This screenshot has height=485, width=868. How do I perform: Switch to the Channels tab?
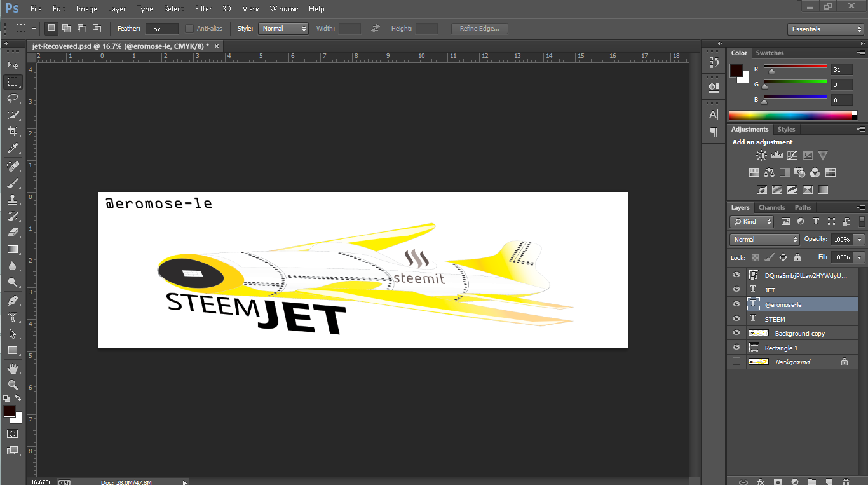coord(771,208)
